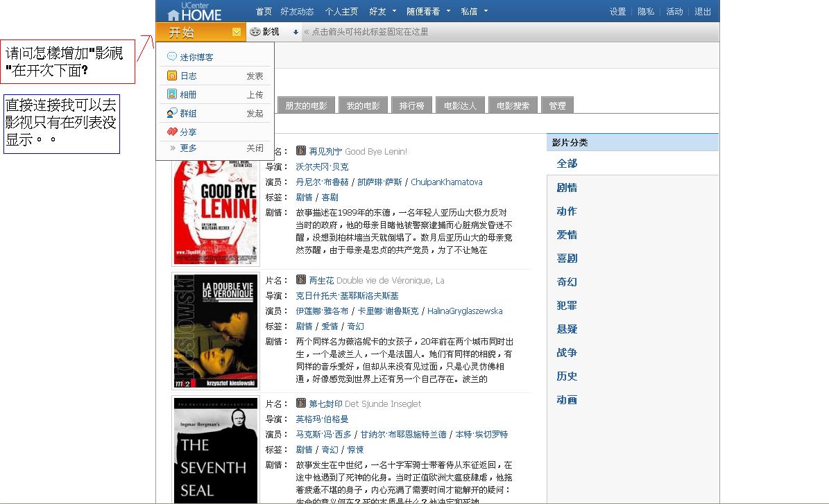Expand the 好友 dropdown arrow
The image size is (829, 504).
(x=395, y=11)
